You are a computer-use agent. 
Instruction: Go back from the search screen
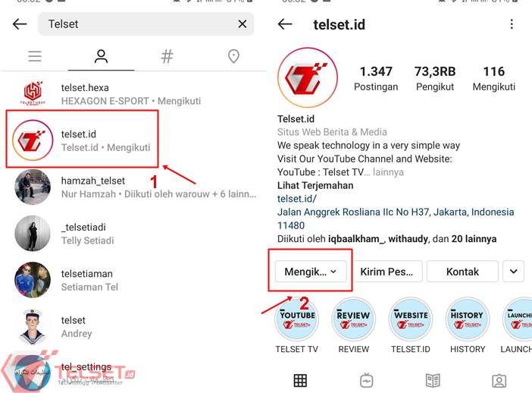(20, 24)
